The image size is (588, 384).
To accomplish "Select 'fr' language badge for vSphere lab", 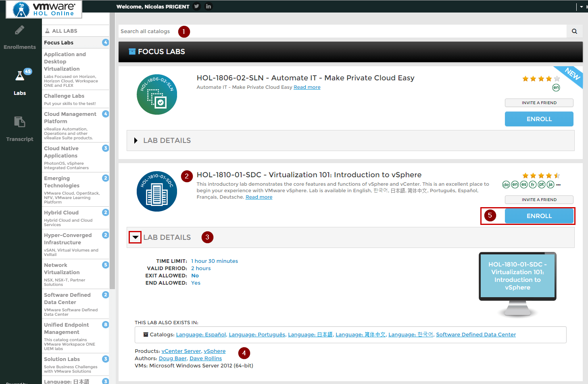I will coord(533,185).
